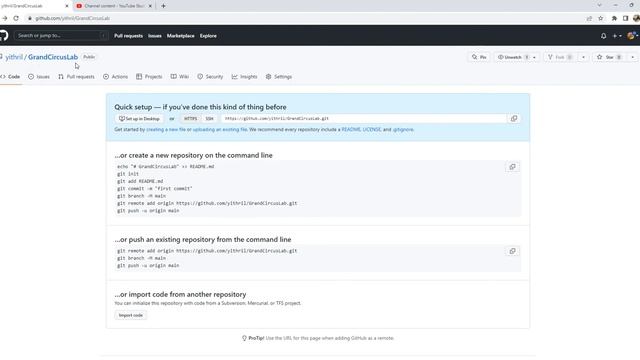Click Set up in Desktop button
The width and height of the screenshot is (640, 360).
pyautogui.click(x=139, y=119)
